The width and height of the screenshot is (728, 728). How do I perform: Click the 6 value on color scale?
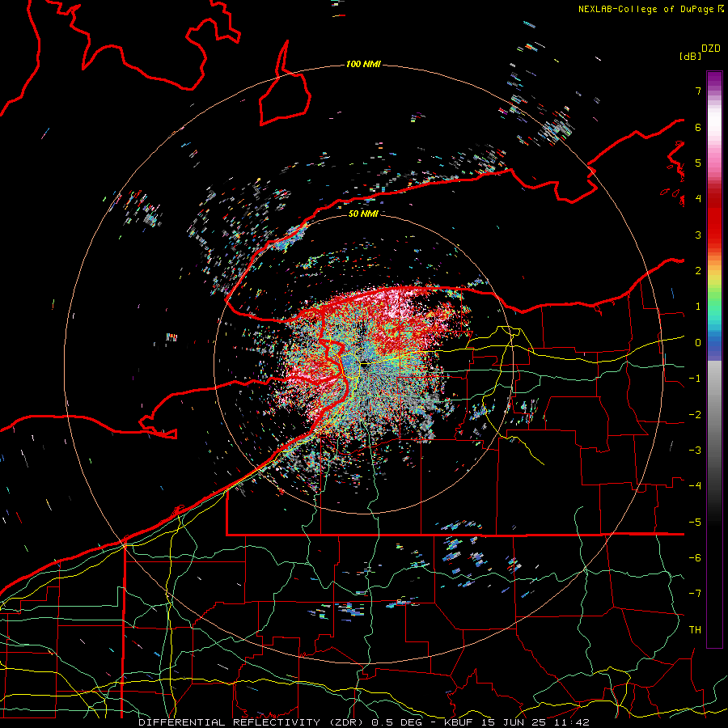[x=698, y=127]
